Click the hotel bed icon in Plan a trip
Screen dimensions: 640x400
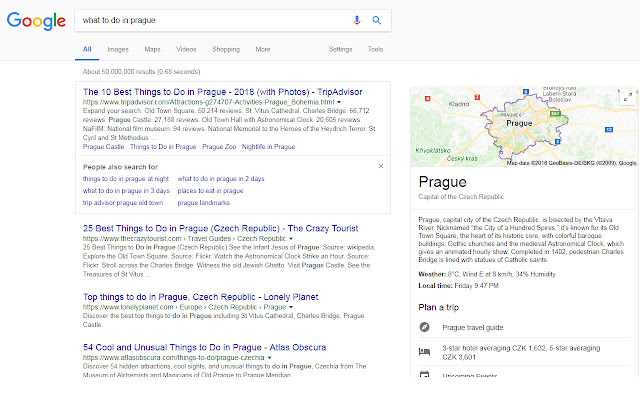424,351
